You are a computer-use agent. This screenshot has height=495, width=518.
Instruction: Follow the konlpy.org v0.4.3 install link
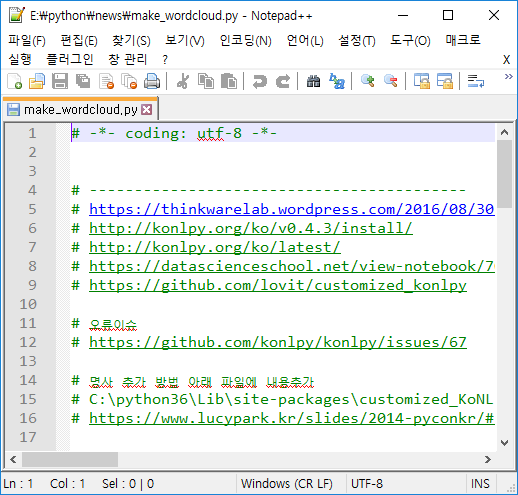click(x=251, y=228)
